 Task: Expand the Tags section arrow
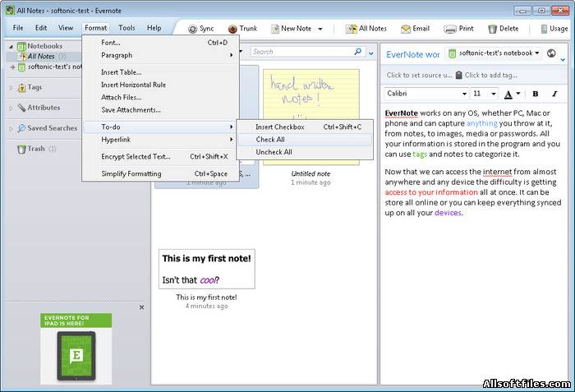coord(11,88)
